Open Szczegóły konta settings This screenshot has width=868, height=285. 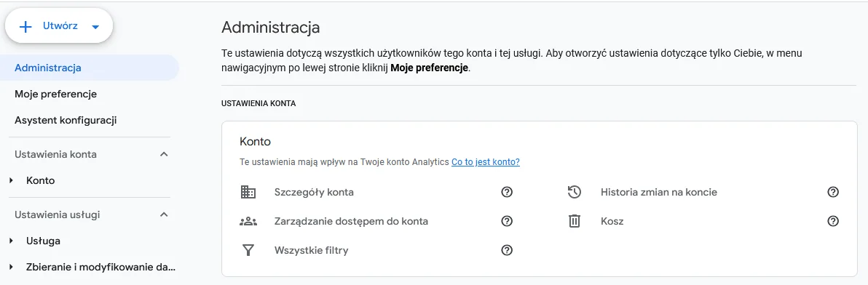pyautogui.click(x=314, y=192)
